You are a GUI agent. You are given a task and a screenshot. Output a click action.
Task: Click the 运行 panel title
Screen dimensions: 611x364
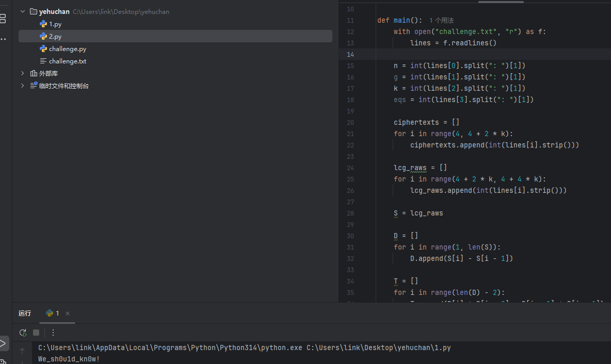(25, 313)
